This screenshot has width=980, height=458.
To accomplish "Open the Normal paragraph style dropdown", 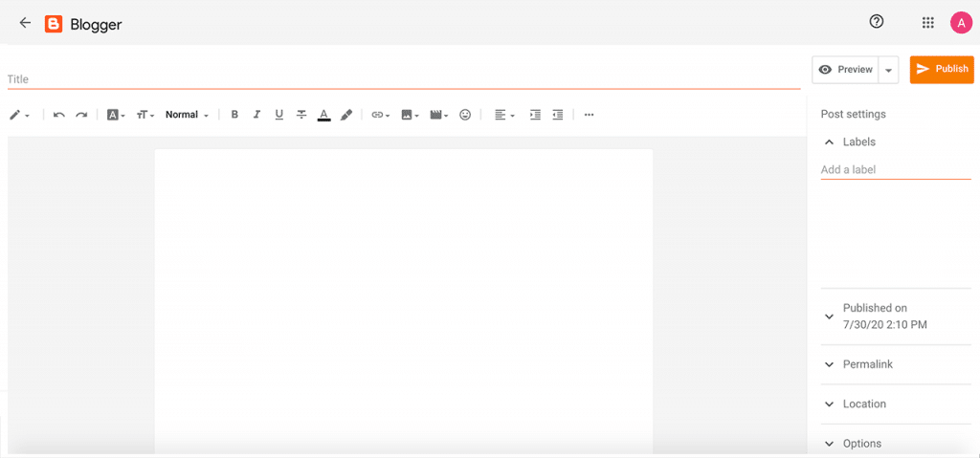I will [187, 115].
